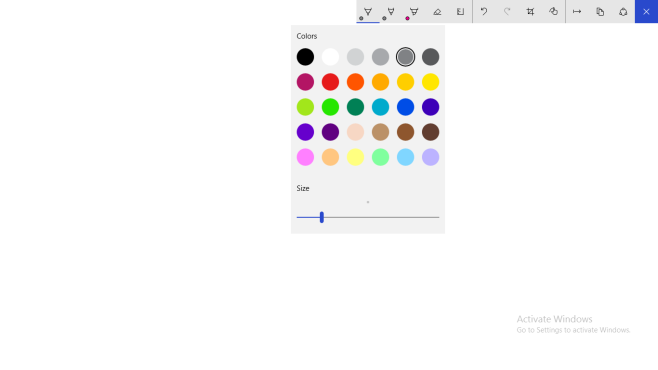
Task: Select the magenta-crimson swatch
Action: 305,82
